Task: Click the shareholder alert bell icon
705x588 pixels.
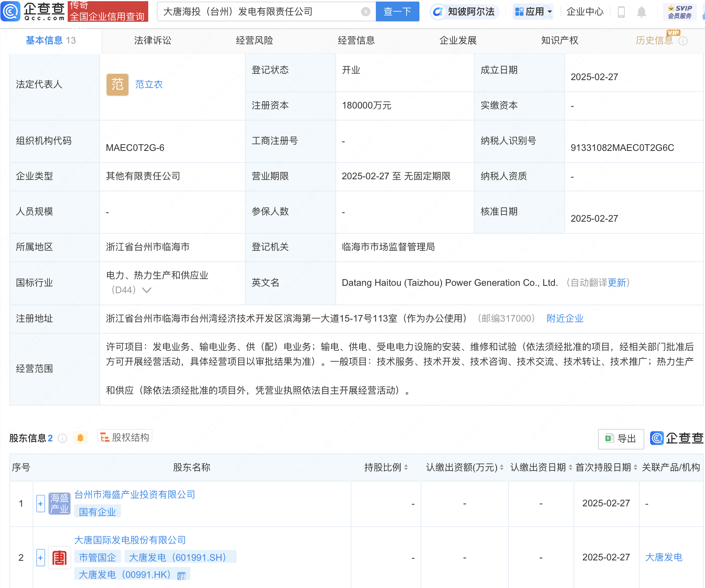Action: (80, 438)
